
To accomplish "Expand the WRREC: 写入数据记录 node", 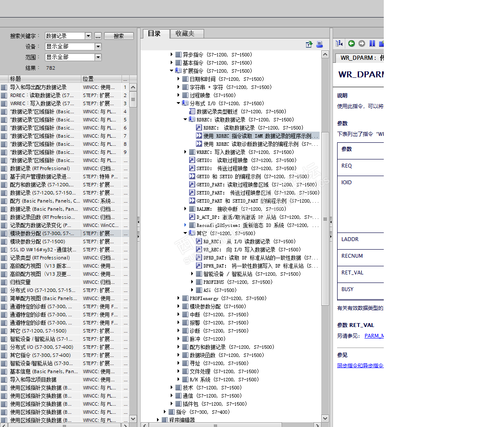I will (185, 152).
